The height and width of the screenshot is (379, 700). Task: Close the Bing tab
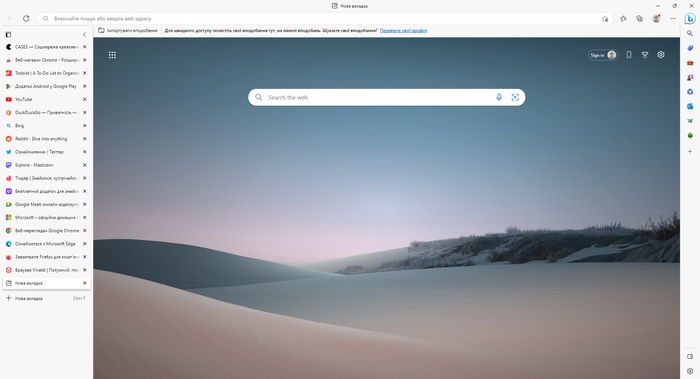click(x=84, y=125)
